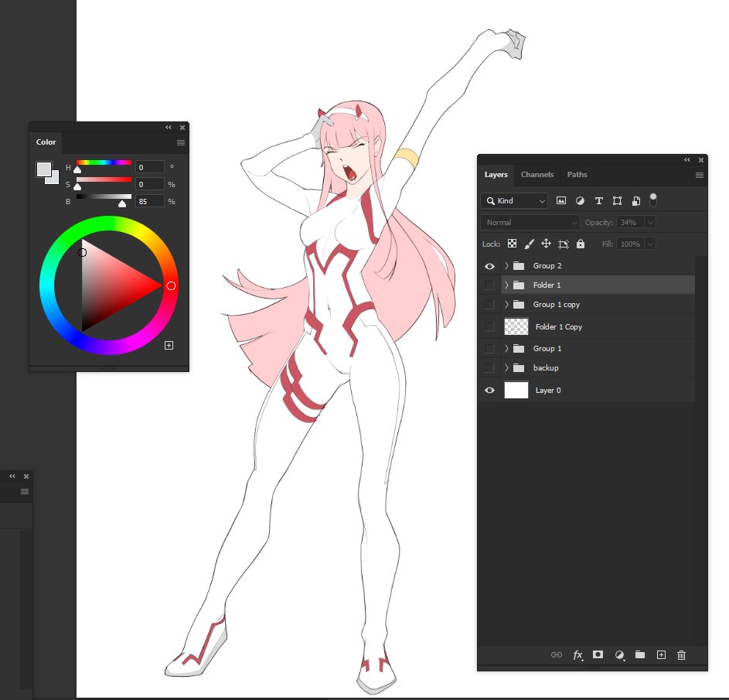Create a new group folder icon
The width and height of the screenshot is (729, 700).
pyautogui.click(x=640, y=654)
